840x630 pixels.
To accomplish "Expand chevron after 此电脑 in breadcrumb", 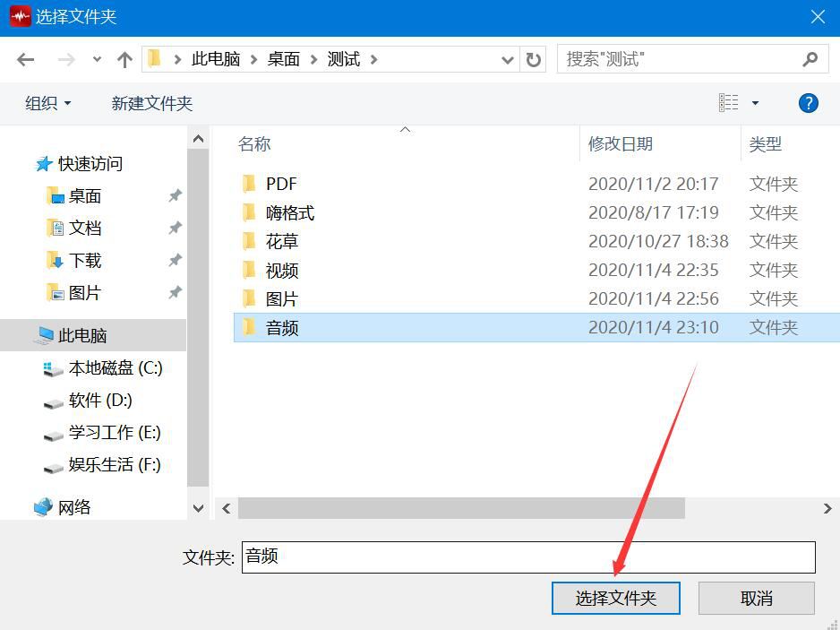I will coord(254,59).
